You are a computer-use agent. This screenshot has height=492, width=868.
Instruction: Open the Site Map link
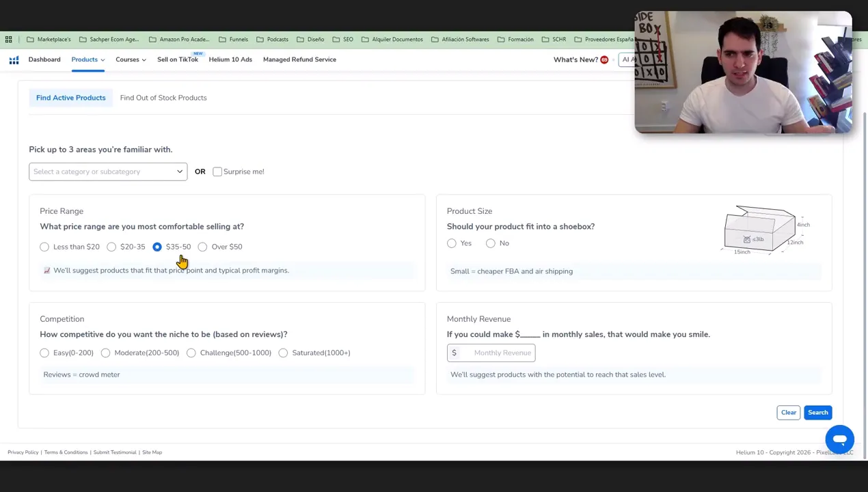coord(152,452)
